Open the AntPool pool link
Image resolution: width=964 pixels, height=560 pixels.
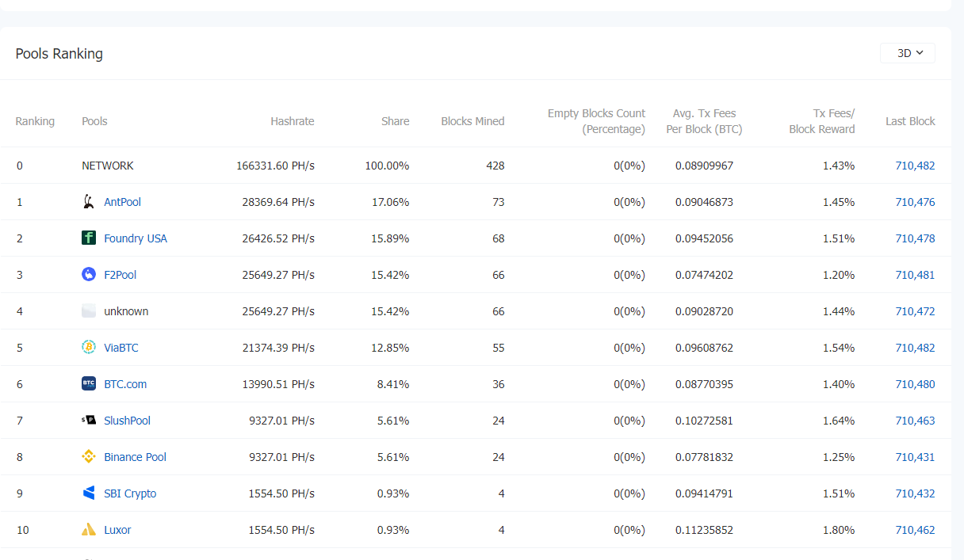[x=122, y=202]
